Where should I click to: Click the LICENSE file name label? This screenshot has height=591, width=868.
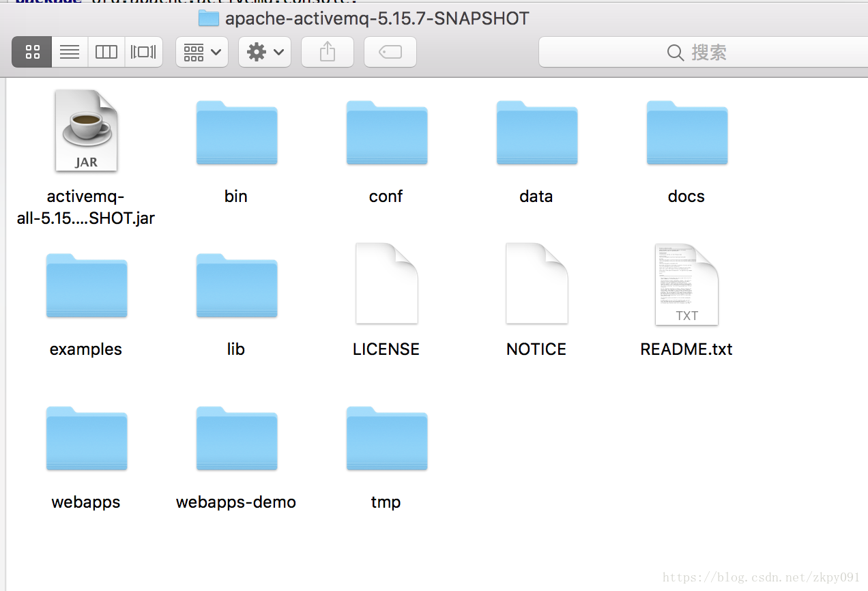pyautogui.click(x=386, y=349)
